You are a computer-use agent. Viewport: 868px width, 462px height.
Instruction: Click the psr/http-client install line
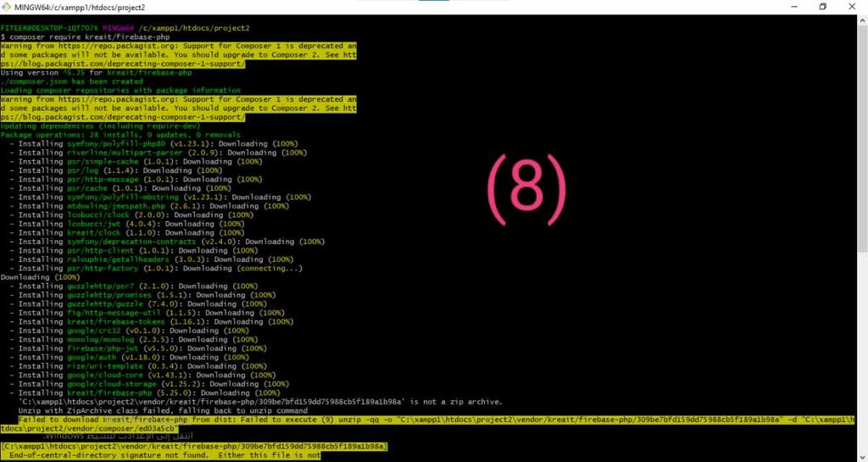[133, 250]
